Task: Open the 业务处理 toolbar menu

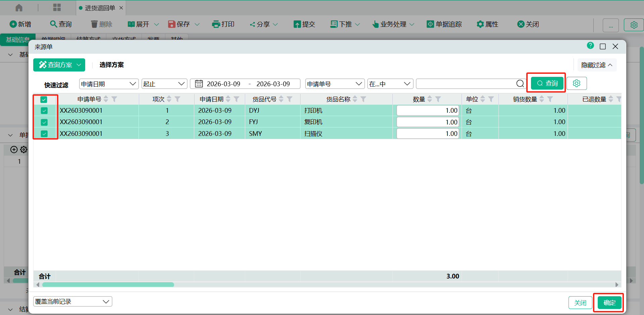Action: pyautogui.click(x=393, y=24)
